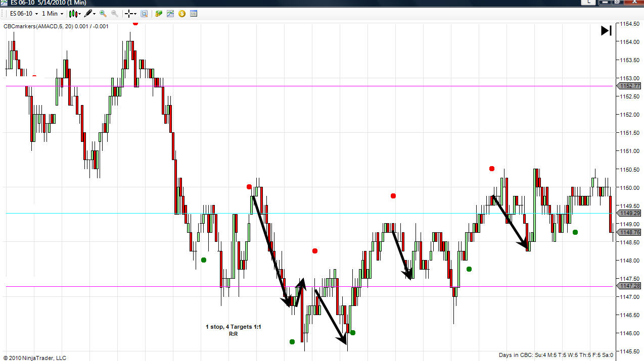Viewport: 644px width, 361px height.
Task: Click the 1146.00 price axis label
Action: (x=630, y=333)
